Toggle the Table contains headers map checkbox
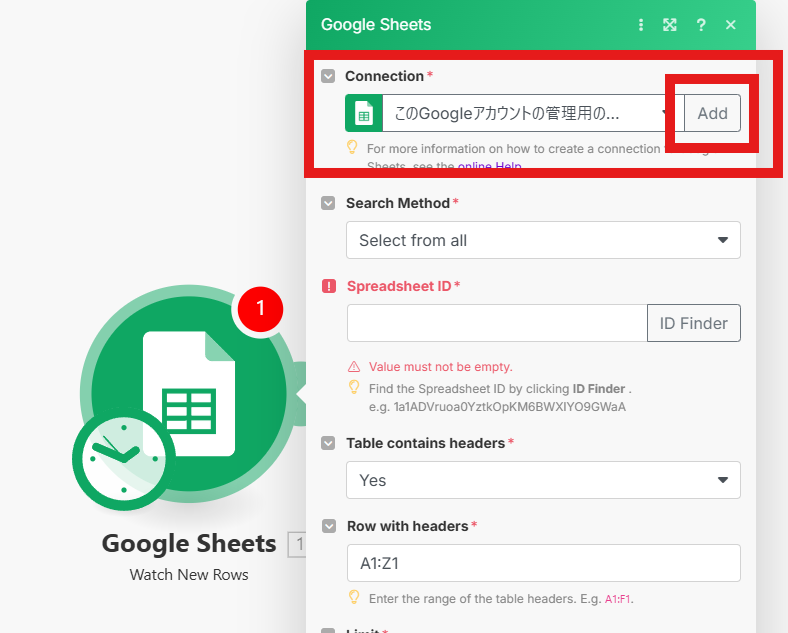 328,444
